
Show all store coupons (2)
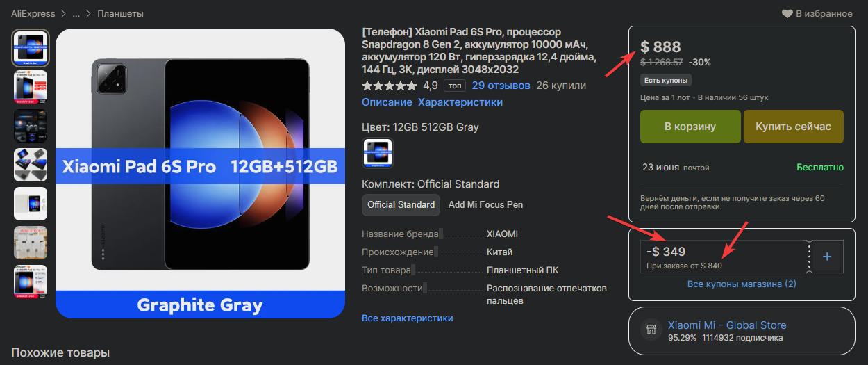tap(742, 284)
